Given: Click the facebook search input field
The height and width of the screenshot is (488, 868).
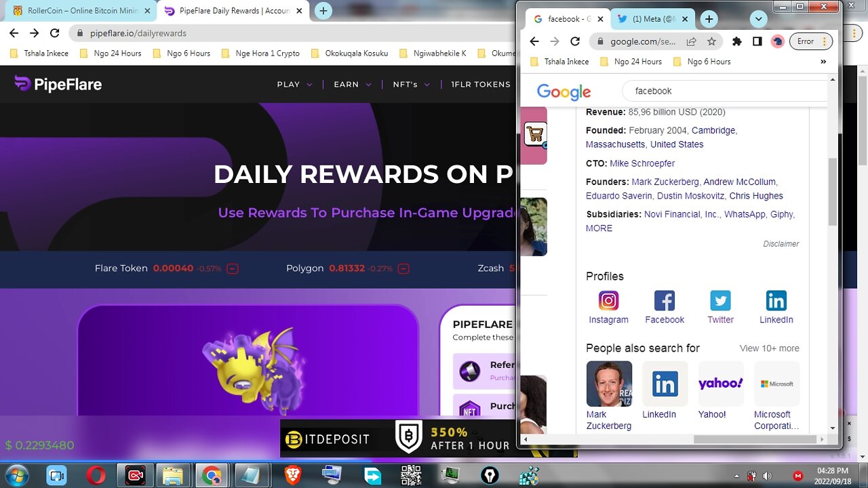Looking at the screenshot, I should pyautogui.click(x=726, y=91).
